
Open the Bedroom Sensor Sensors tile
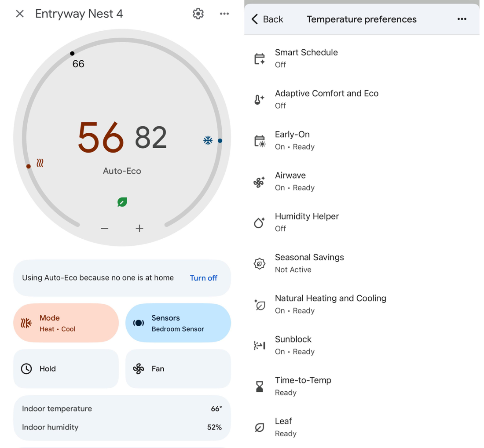(178, 323)
